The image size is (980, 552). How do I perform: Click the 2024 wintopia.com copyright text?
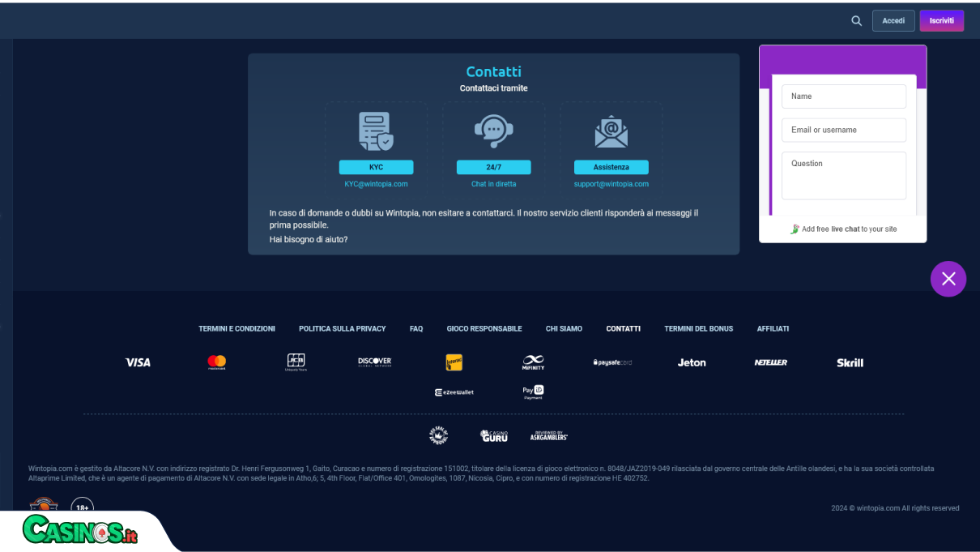click(x=895, y=508)
